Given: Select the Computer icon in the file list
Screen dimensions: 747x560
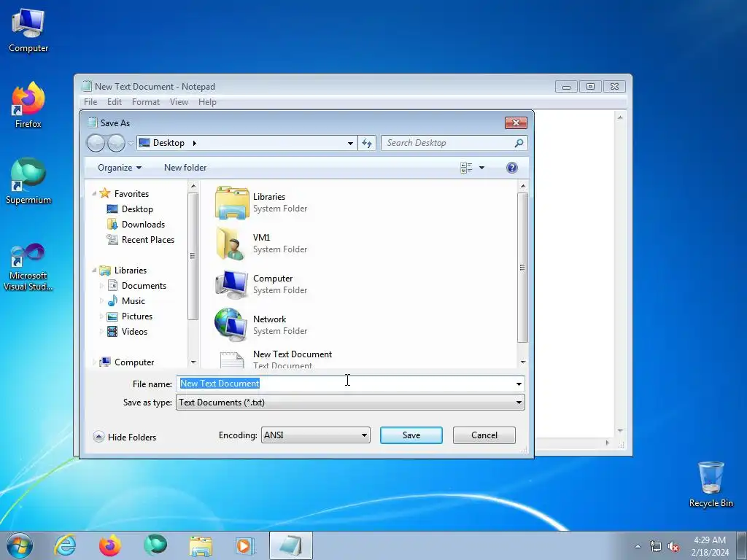Looking at the screenshot, I should click(x=231, y=284).
